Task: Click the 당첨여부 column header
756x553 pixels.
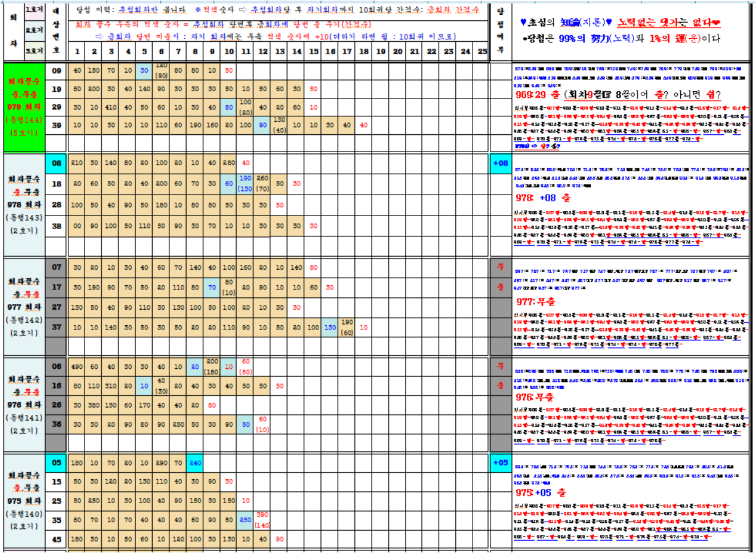Action: point(500,31)
